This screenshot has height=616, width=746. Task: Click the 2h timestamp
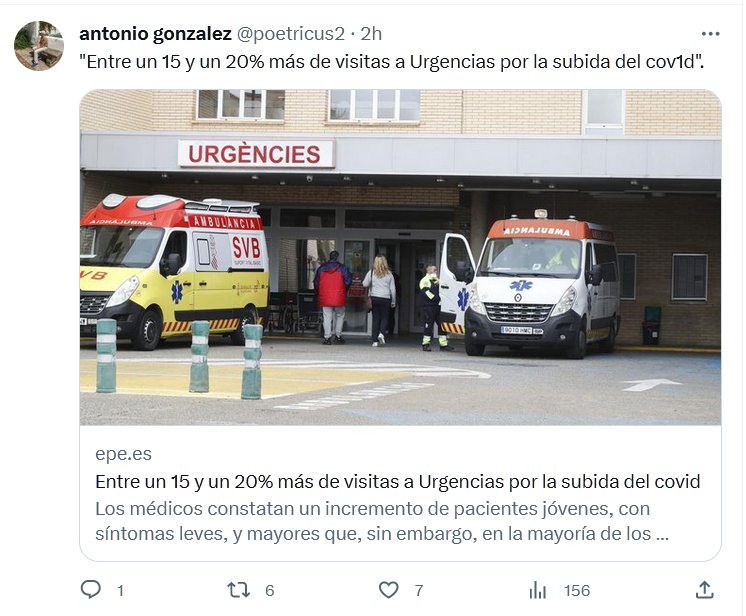tap(371, 34)
